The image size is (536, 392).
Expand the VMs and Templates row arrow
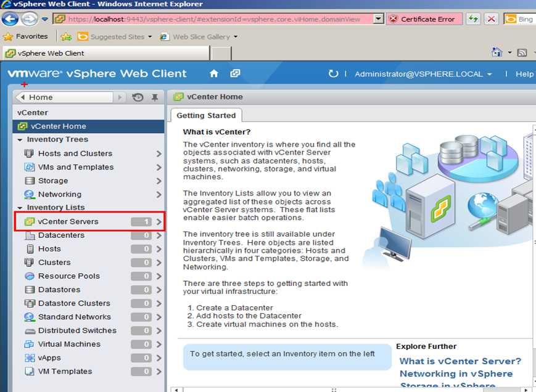(x=159, y=167)
